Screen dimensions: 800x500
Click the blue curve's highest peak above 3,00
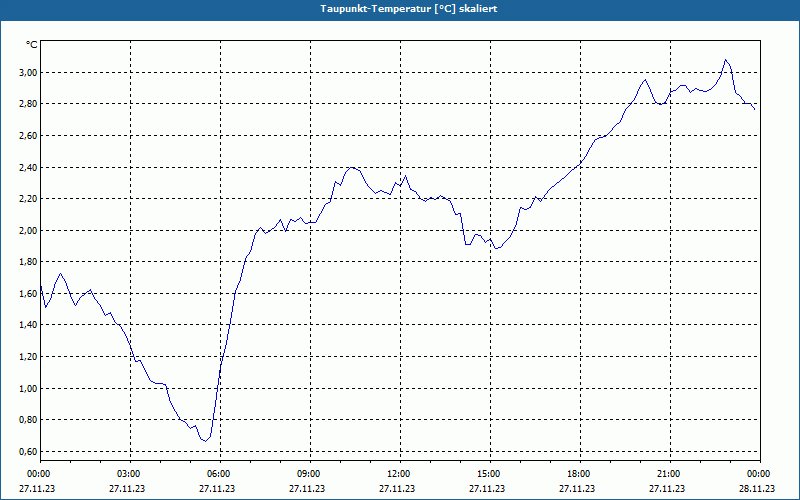[x=725, y=60]
